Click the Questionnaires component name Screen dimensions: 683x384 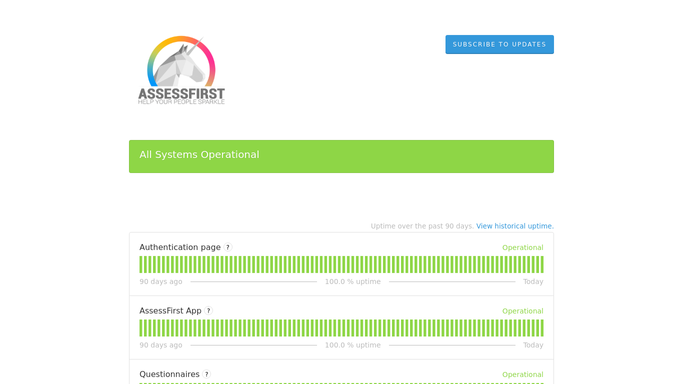(x=169, y=374)
